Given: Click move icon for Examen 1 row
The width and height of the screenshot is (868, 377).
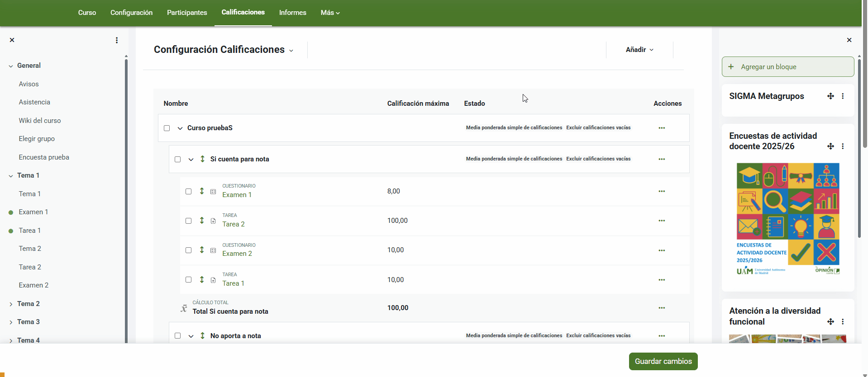Looking at the screenshot, I should point(202,191).
